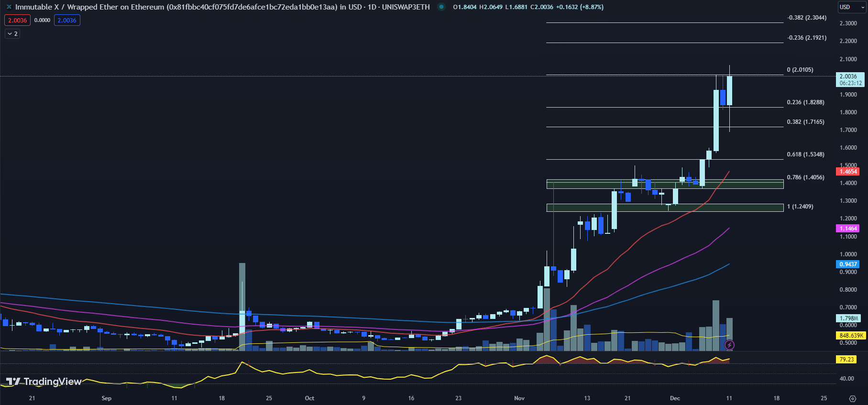The height and width of the screenshot is (405, 868).
Task: Click the yellow 848.639K volume average label
Action: [851, 336]
